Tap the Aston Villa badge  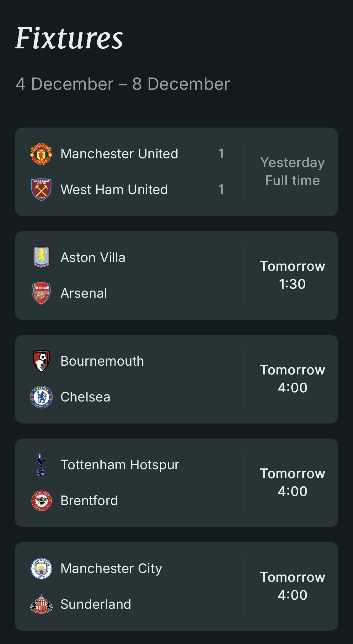point(41,257)
